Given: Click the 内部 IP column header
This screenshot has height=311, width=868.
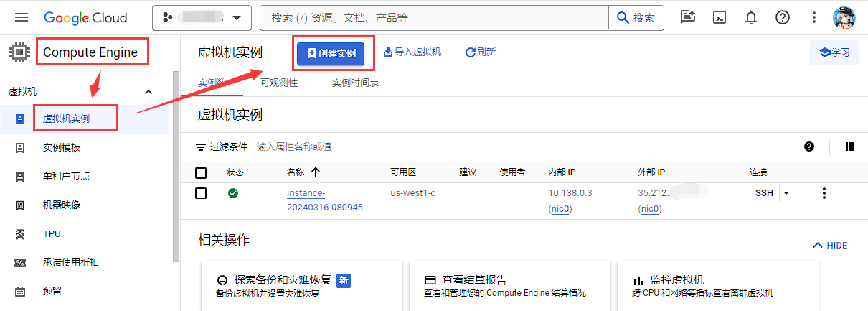Looking at the screenshot, I should 562,172.
